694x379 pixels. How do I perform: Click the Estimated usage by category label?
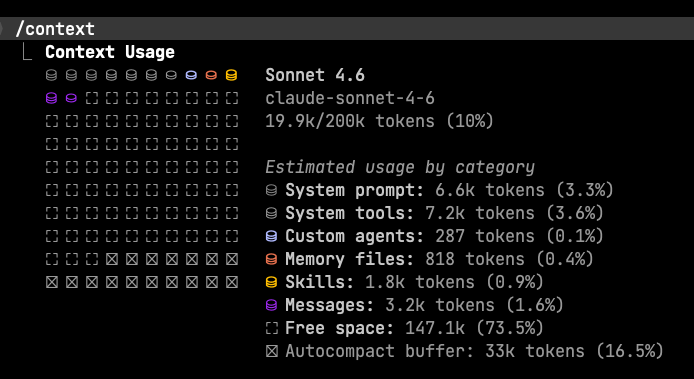point(400,167)
